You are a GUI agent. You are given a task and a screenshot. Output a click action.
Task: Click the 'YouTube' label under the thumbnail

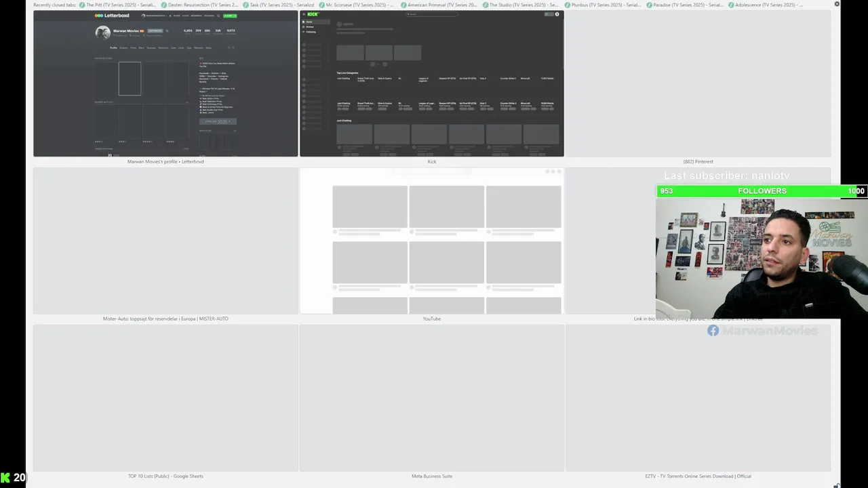point(432,319)
